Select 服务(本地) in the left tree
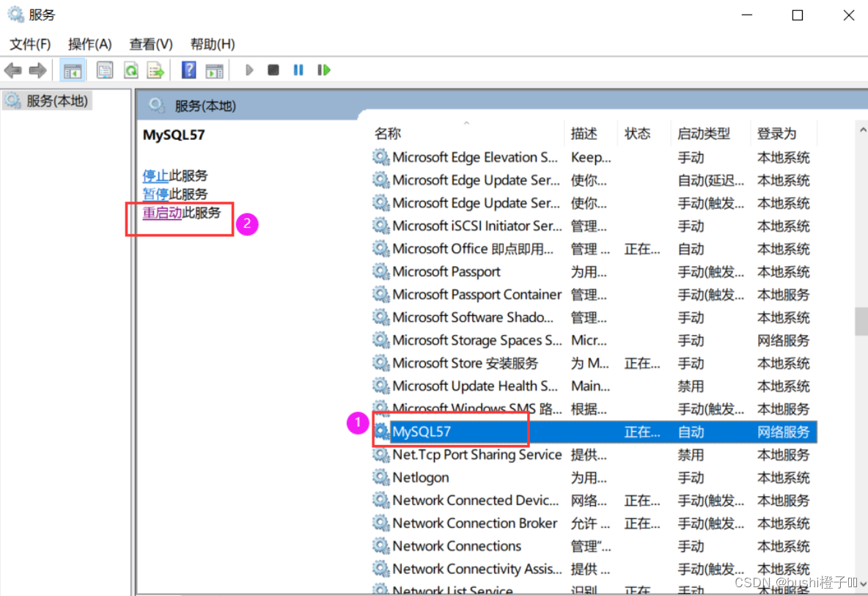Screen dimensions: 868x596 [46, 101]
